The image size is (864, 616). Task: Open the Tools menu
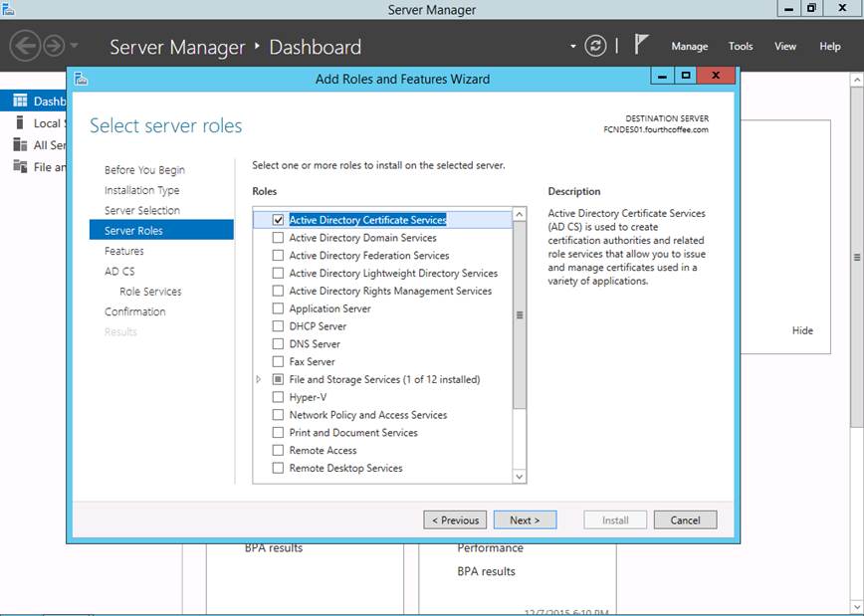[x=740, y=46]
